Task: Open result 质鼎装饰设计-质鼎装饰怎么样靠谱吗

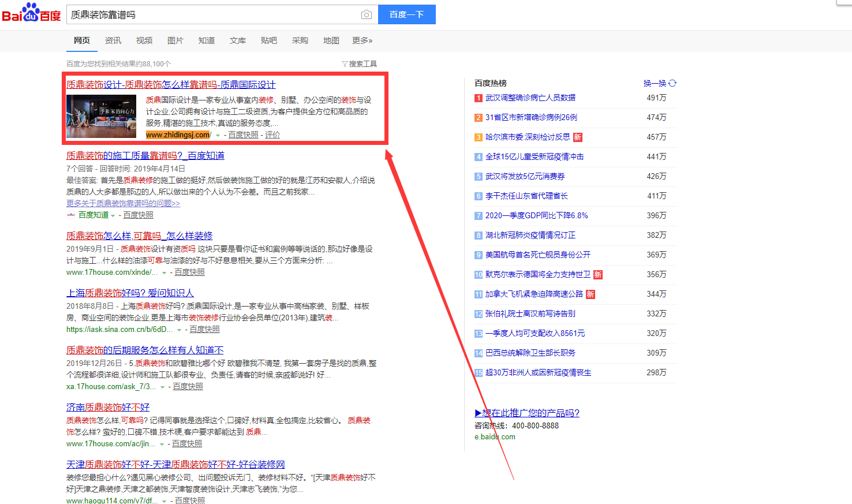Action: click(171, 85)
